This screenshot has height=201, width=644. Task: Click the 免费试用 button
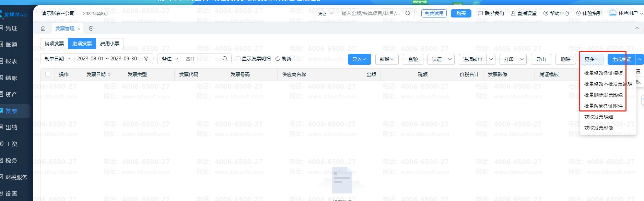click(x=434, y=13)
